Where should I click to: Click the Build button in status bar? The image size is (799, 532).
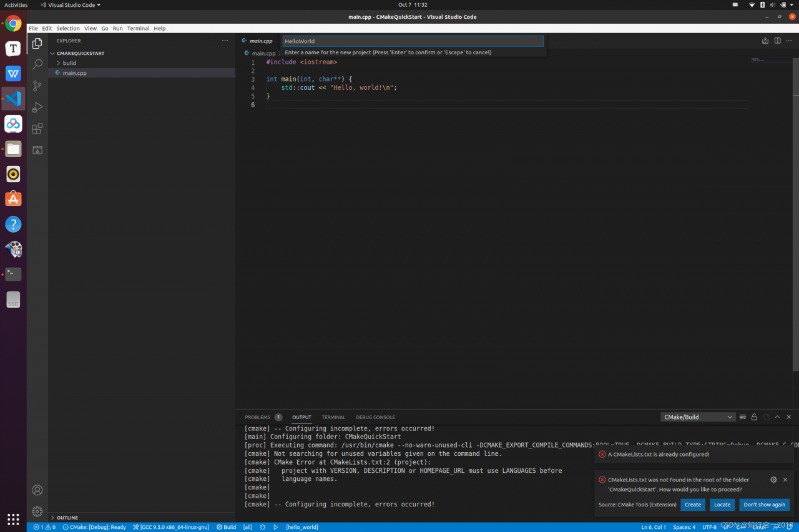point(226,527)
